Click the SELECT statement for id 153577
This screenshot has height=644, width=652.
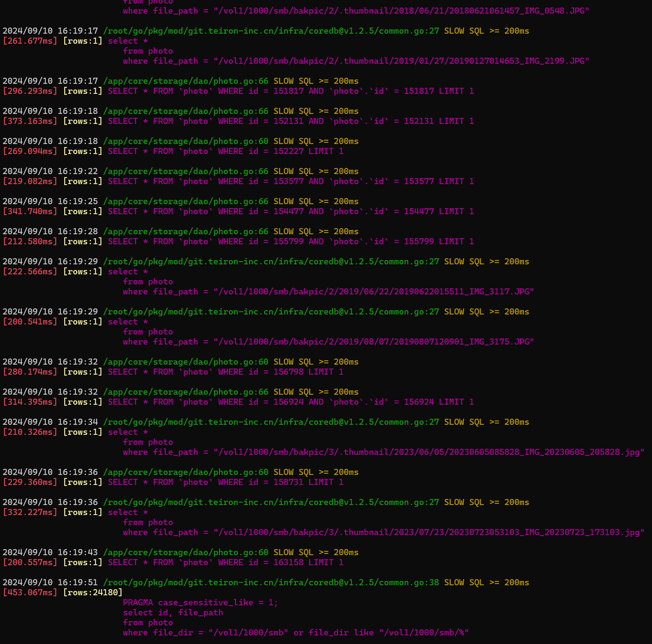coord(291,181)
